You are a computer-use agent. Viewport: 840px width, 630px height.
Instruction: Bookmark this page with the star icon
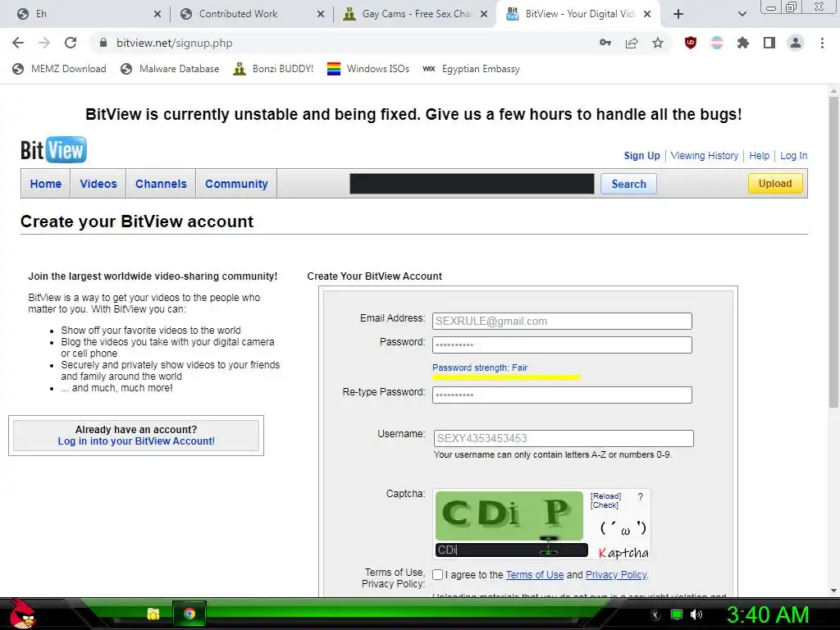pos(658,43)
